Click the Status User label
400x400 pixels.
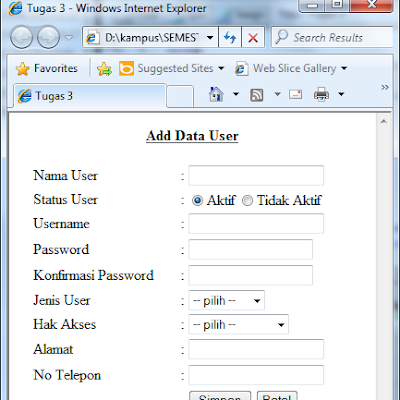click(x=65, y=199)
